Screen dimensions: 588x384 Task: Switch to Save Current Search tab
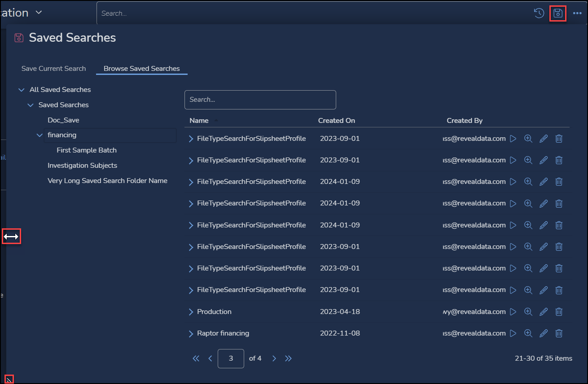click(53, 69)
